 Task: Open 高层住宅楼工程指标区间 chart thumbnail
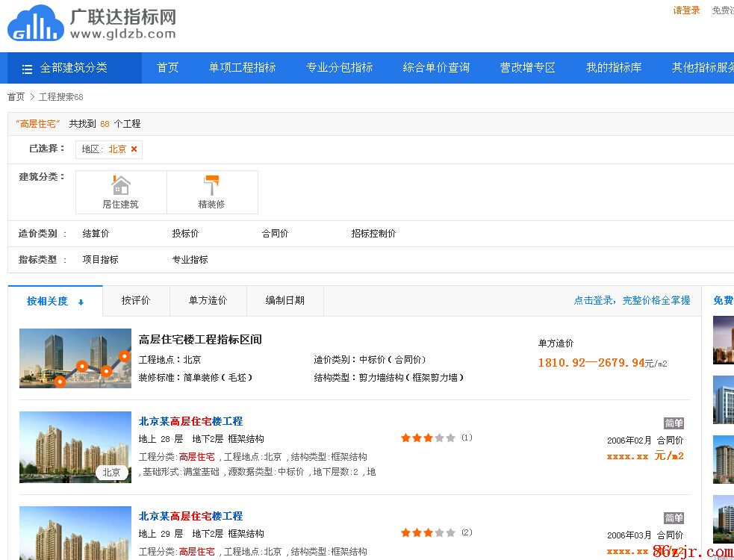point(75,358)
